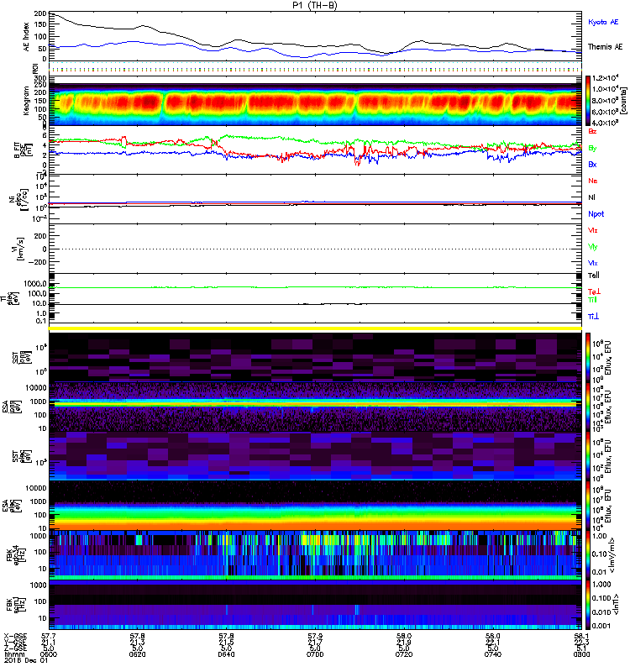Click the SST electron Eflux color bar

tap(588, 456)
